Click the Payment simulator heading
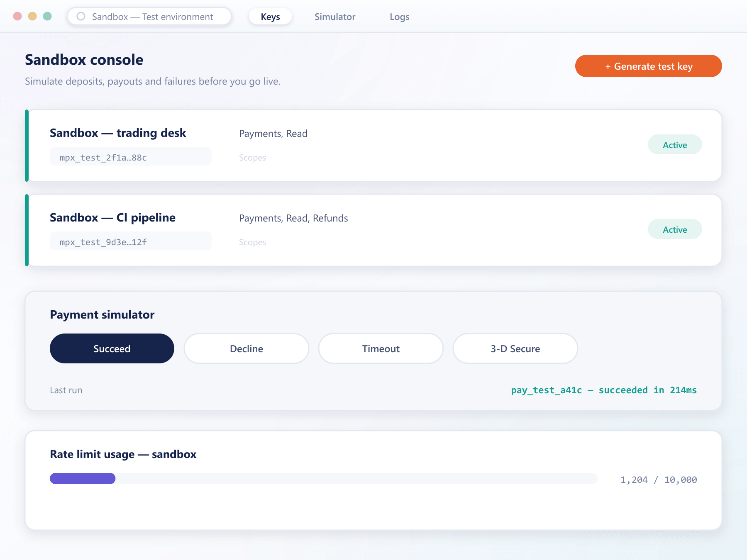Viewport: 747px width, 560px height. tap(102, 314)
